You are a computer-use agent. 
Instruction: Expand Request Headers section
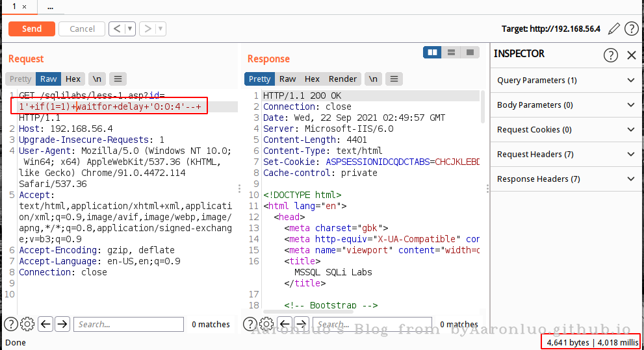point(630,155)
